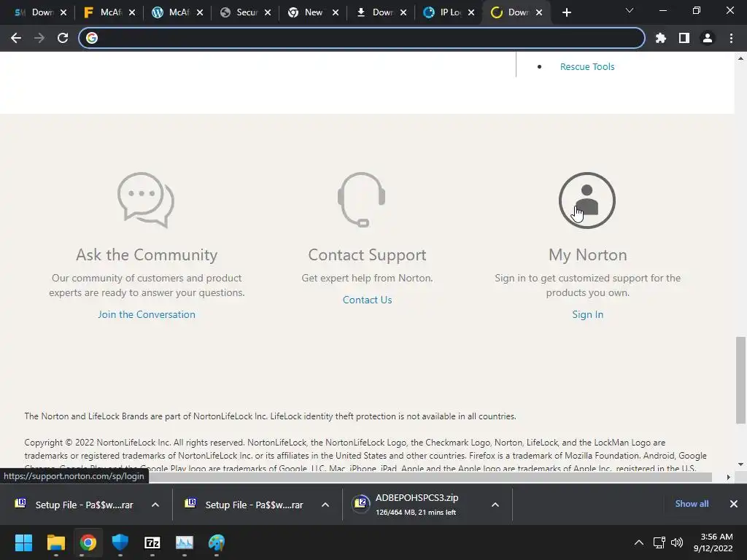Open File Explorer from the taskbar
This screenshot has height=560, width=747.
tap(55, 542)
